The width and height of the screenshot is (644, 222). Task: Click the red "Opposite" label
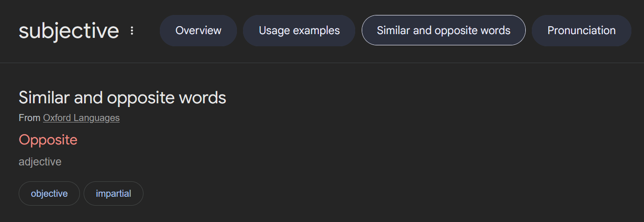(48, 140)
